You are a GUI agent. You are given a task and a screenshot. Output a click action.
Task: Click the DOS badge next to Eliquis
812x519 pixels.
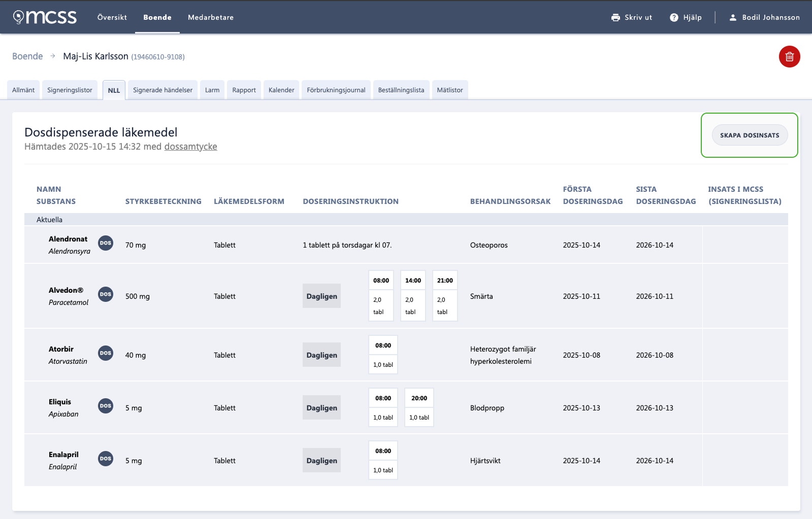(x=106, y=406)
